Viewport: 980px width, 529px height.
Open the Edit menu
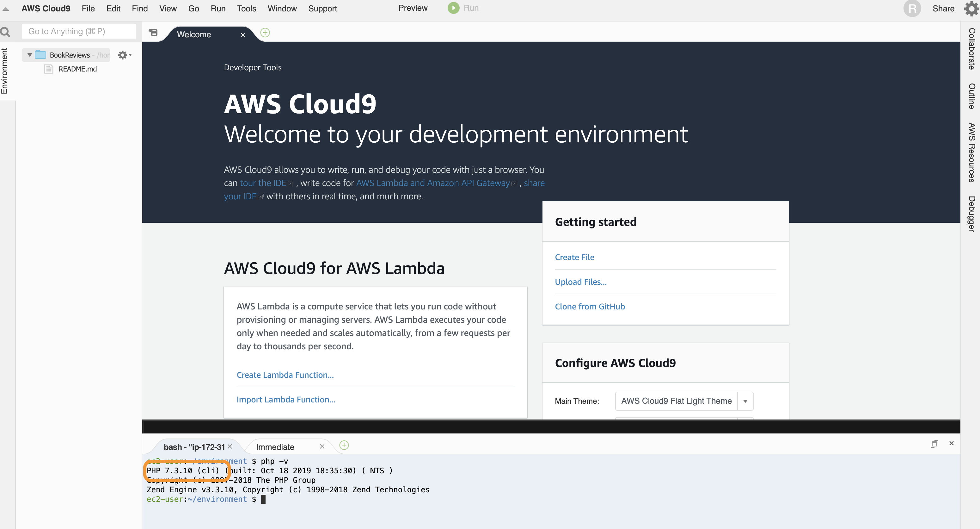click(x=113, y=8)
